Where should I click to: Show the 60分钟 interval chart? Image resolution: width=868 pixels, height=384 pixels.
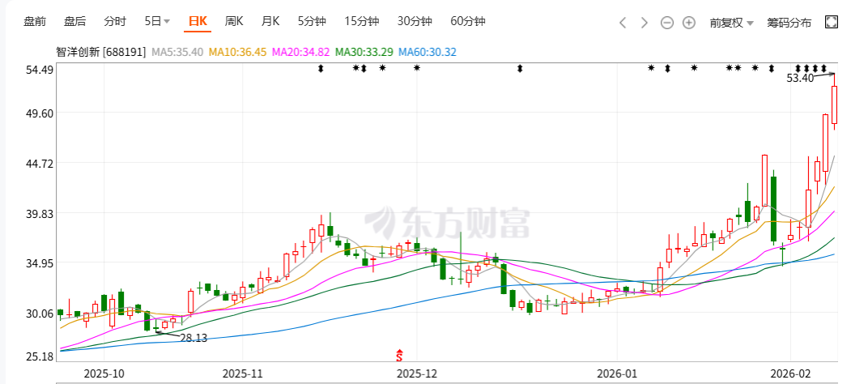pos(468,22)
